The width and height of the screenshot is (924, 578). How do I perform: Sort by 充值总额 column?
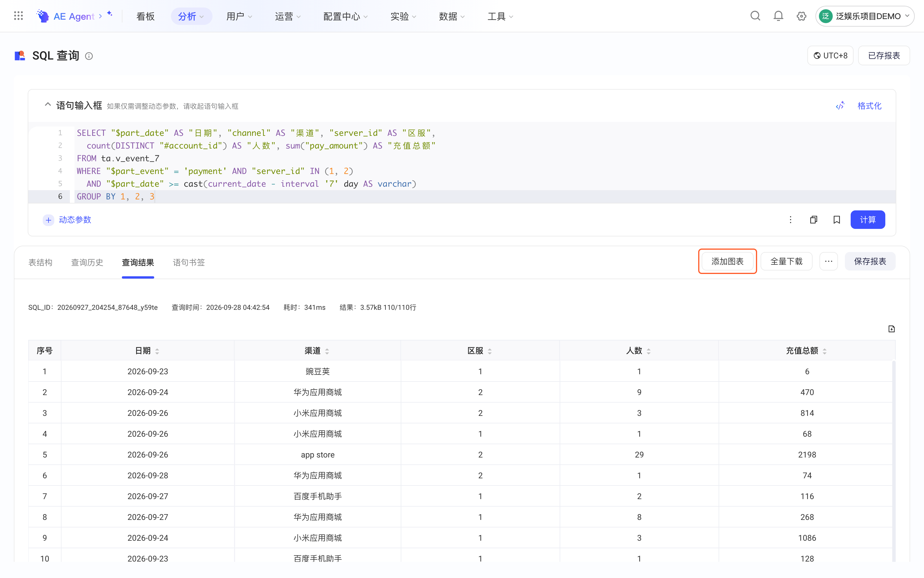[824, 351]
